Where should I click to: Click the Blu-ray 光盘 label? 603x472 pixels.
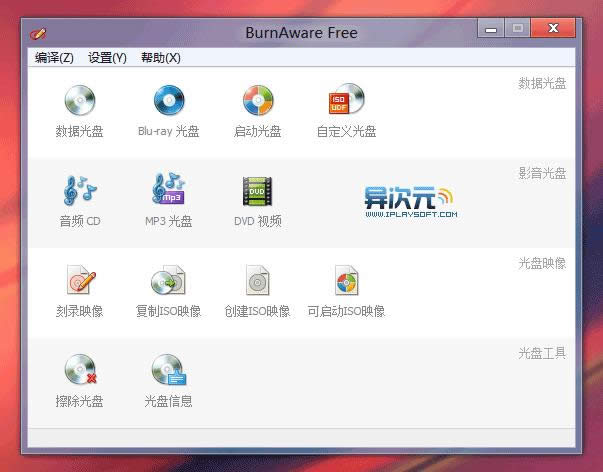pos(168,131)
